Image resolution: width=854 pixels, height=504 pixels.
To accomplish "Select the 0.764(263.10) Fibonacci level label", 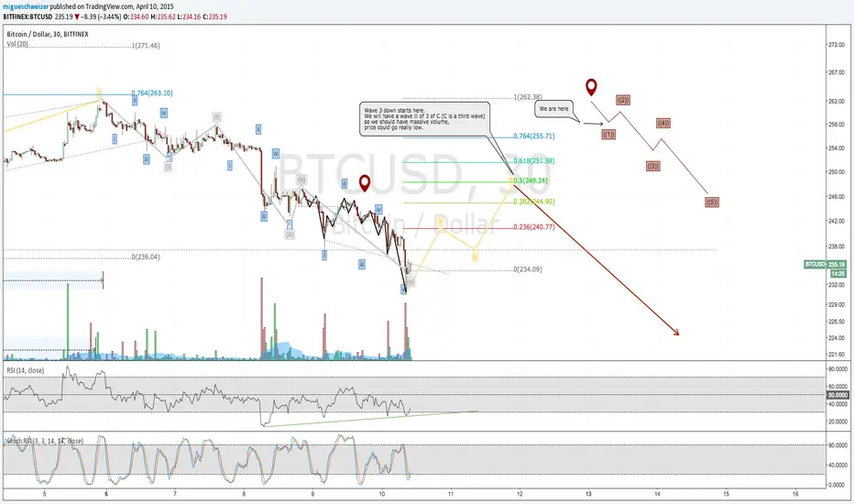I will (152, 93).
